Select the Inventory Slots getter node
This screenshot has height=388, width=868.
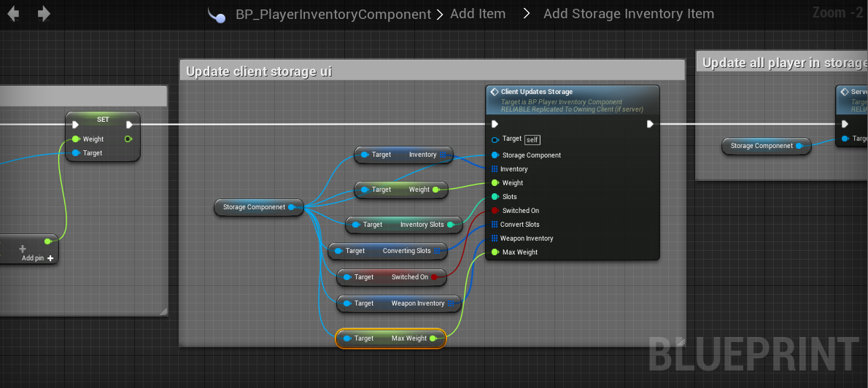(x=404, y=225)
